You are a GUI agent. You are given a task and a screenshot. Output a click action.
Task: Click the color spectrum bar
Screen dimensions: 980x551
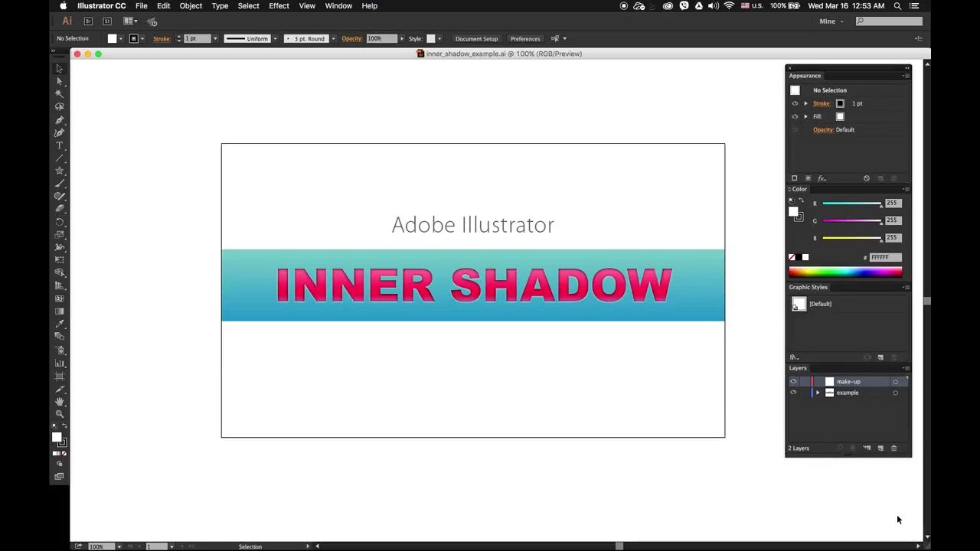(845, 272)
